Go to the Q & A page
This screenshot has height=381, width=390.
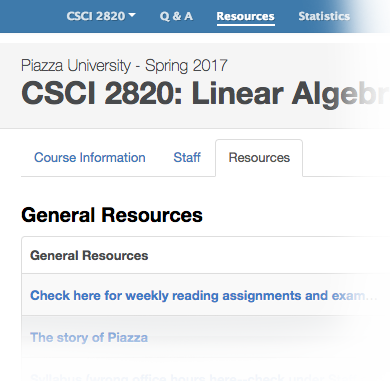click(x=176, y=16)
